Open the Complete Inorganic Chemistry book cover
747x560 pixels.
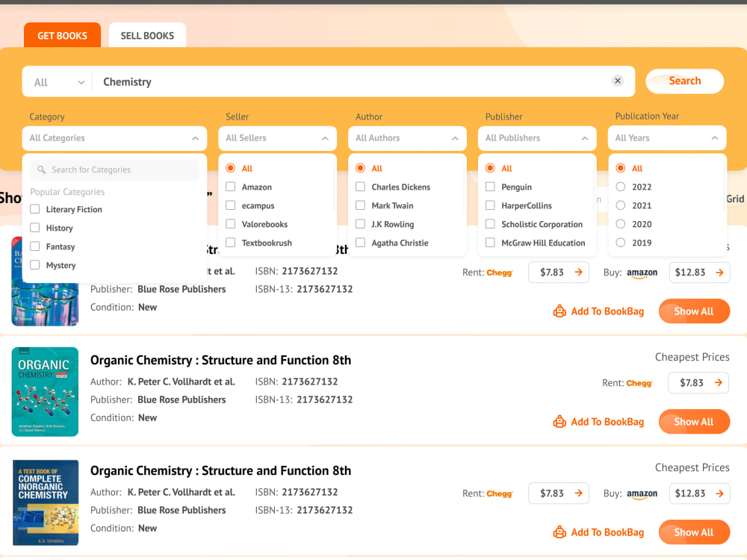click(46, 503)
